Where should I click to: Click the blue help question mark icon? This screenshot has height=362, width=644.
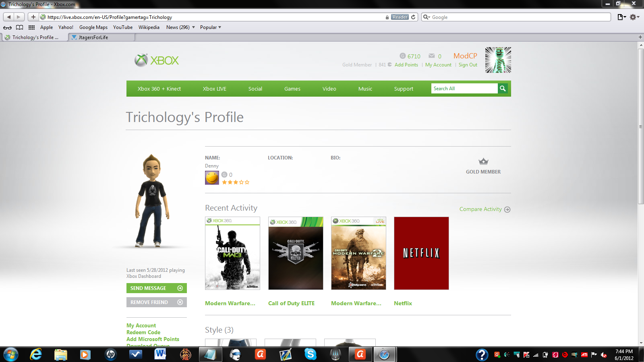click(482, 355)
